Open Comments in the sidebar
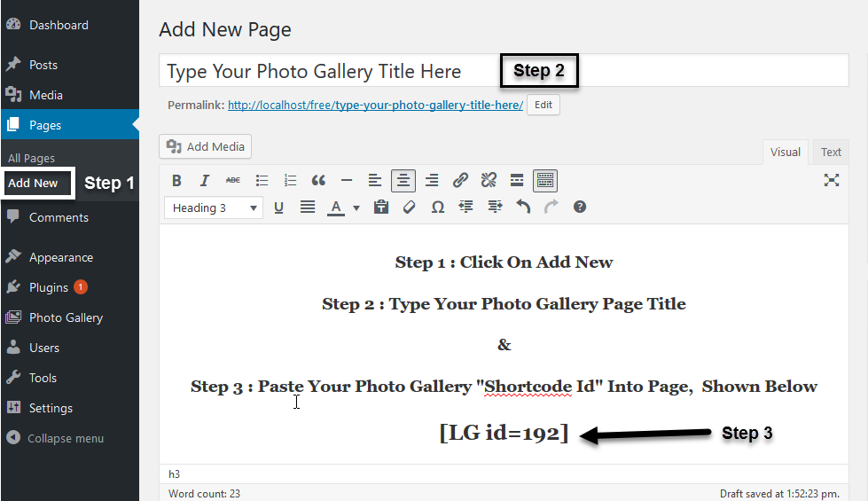This screenshot has width=868, height=501. point(70,217)
